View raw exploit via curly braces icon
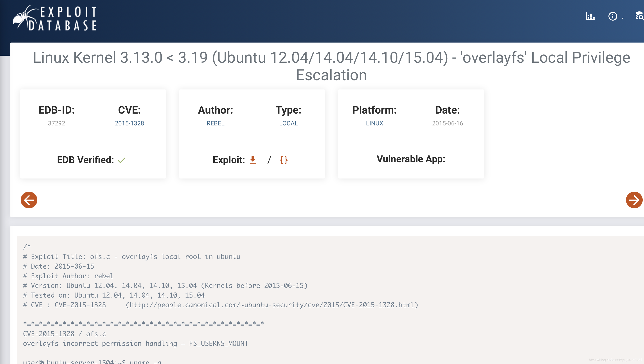The image size is (644, 364). tap(284, 160)
